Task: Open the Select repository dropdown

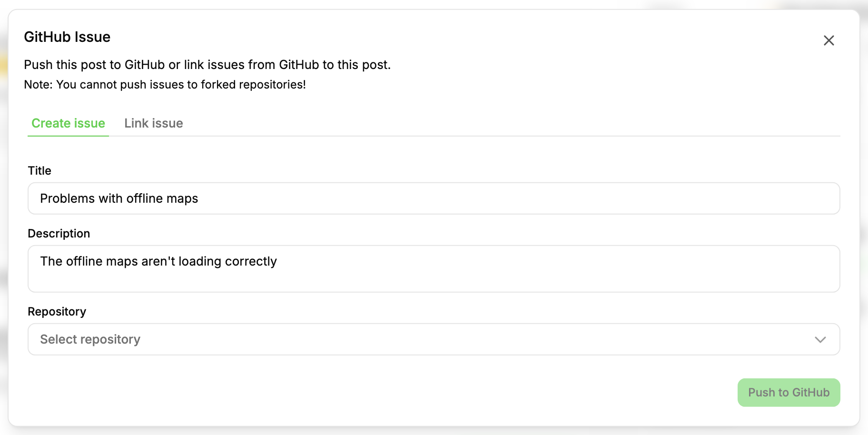Action: [x=434, y=339]
